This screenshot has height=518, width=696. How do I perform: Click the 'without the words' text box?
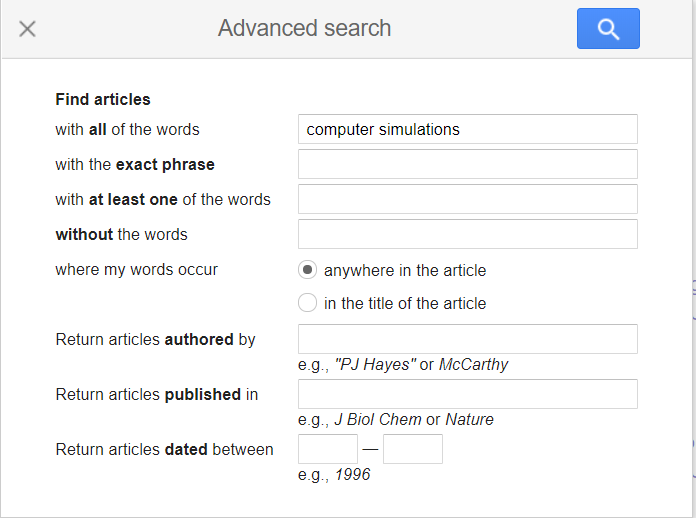tap(467, 234)
